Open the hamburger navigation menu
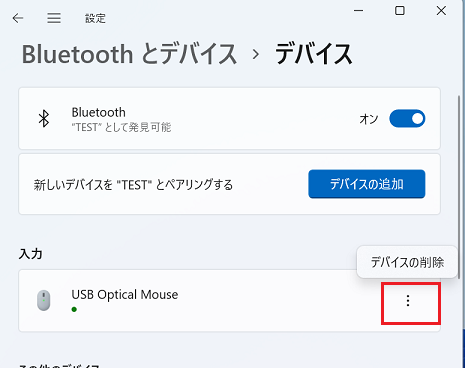The image size is (465, 368). (54, 18)
